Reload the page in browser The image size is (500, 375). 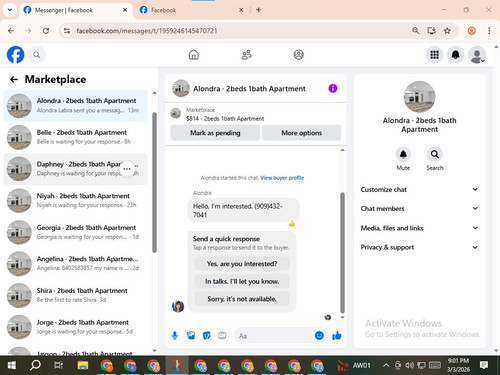click(x=46, y=31)
